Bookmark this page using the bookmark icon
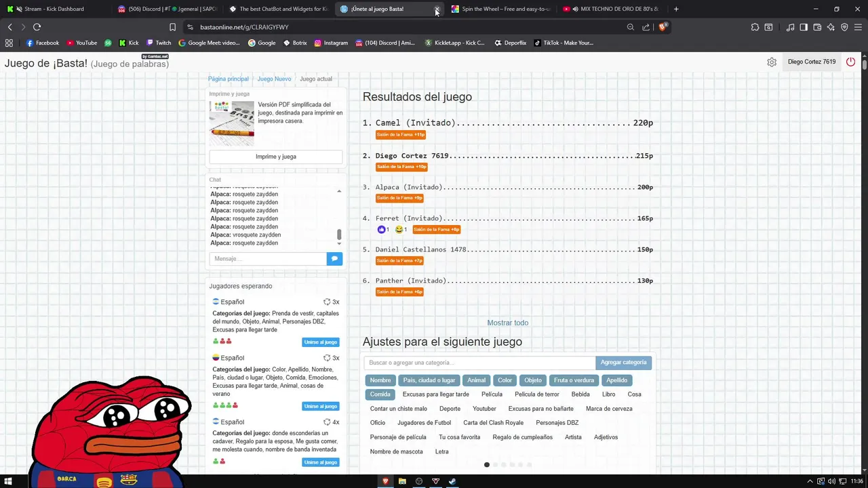The width and height of the screenshot is (868, 488). point(172,27)
